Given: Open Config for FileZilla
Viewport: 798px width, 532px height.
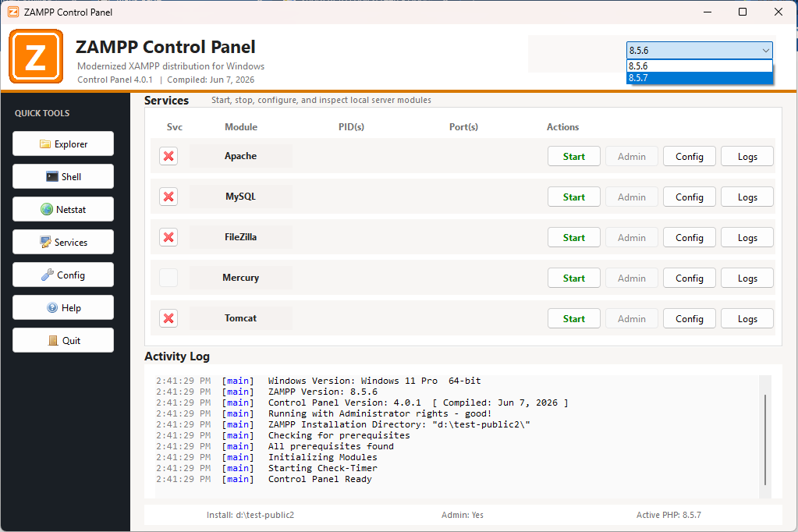Looking at the screenshot, I should click(x=689, y=237).
